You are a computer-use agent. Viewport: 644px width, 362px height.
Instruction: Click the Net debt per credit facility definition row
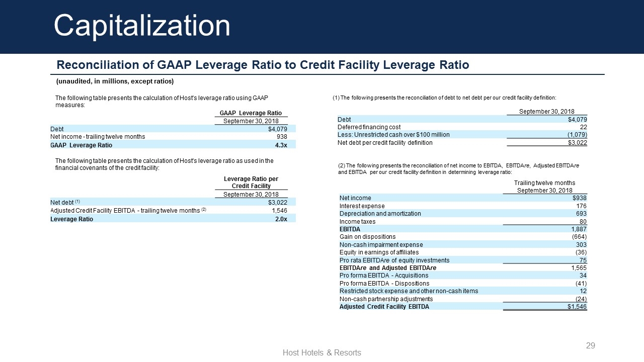click(385, 142)
